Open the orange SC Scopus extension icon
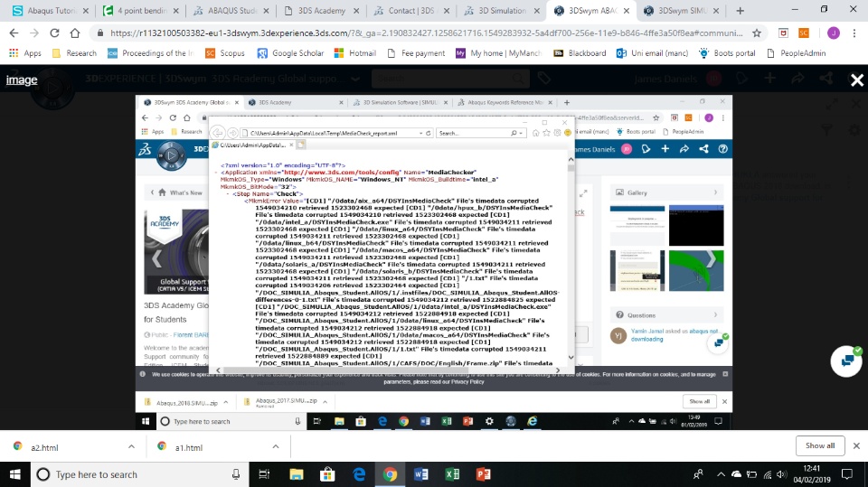Viewport: 868px width, 487px height. click(x=804, y=33)
